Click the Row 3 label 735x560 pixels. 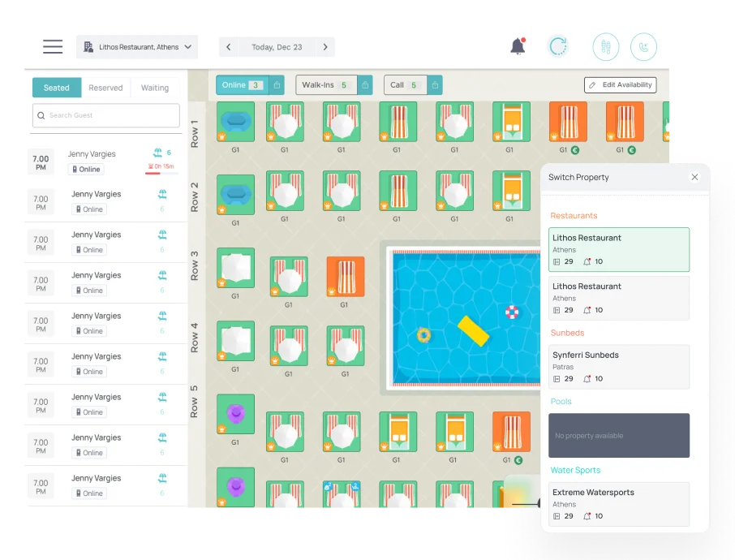click(x=194, y=266)
